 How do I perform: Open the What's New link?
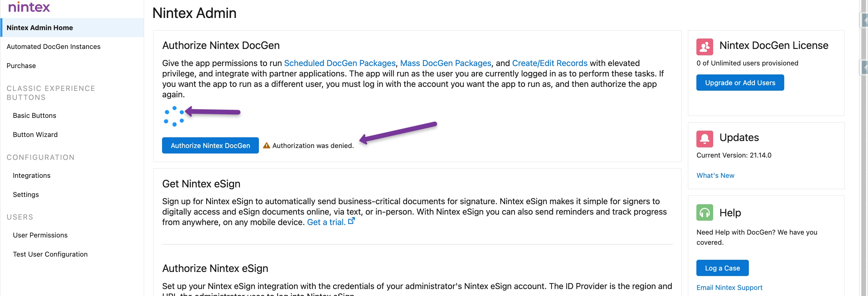(715, 176)
